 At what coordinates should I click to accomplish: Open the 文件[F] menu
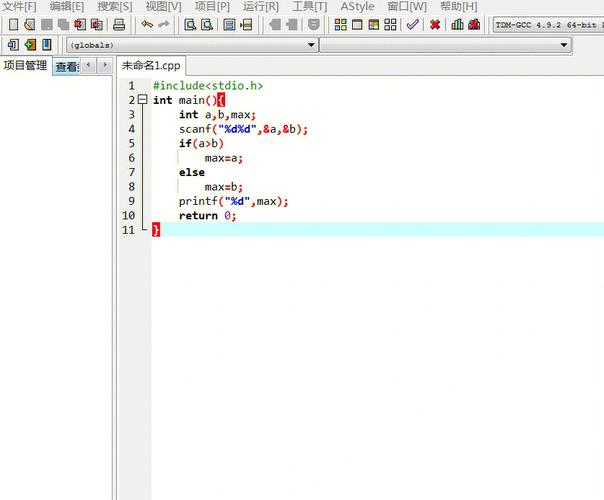[x=19, y=7]
